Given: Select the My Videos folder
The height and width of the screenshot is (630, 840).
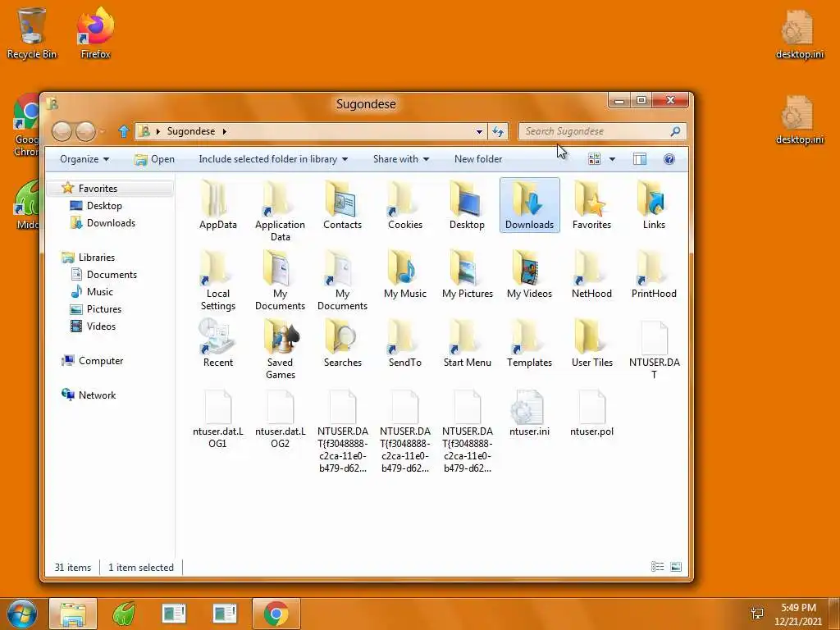Looking at the screenshot, I should click(x=529, y=274).
